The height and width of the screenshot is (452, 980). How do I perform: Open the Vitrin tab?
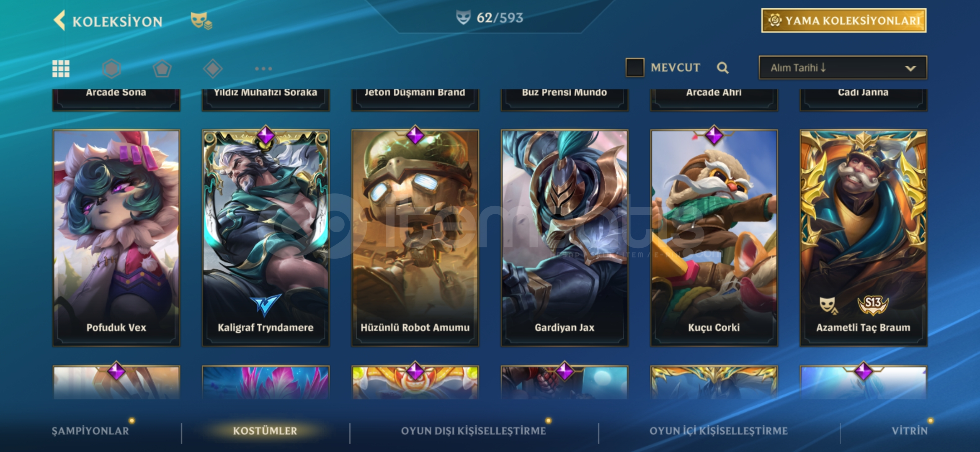click(910, 431)
